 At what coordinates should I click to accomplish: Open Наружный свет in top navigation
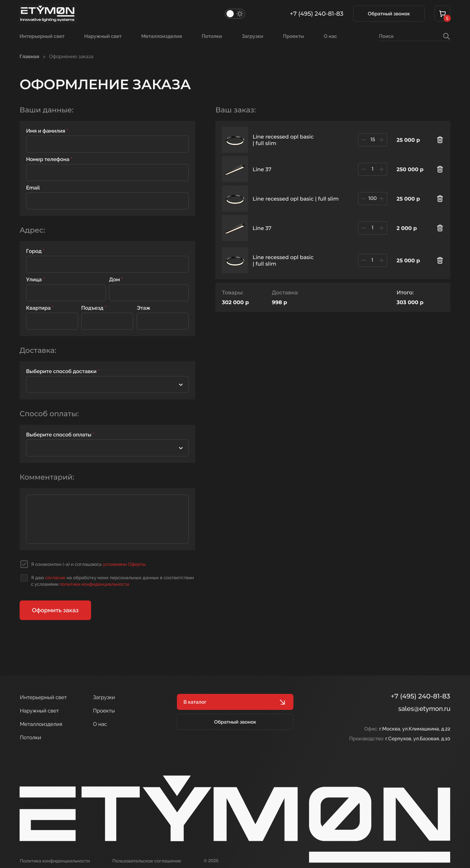point(103,36)
